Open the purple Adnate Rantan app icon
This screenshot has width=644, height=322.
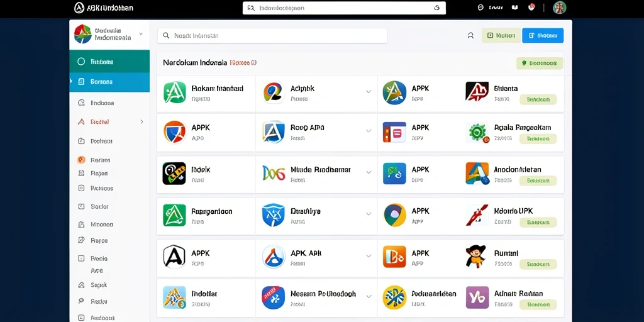[477, 297]
